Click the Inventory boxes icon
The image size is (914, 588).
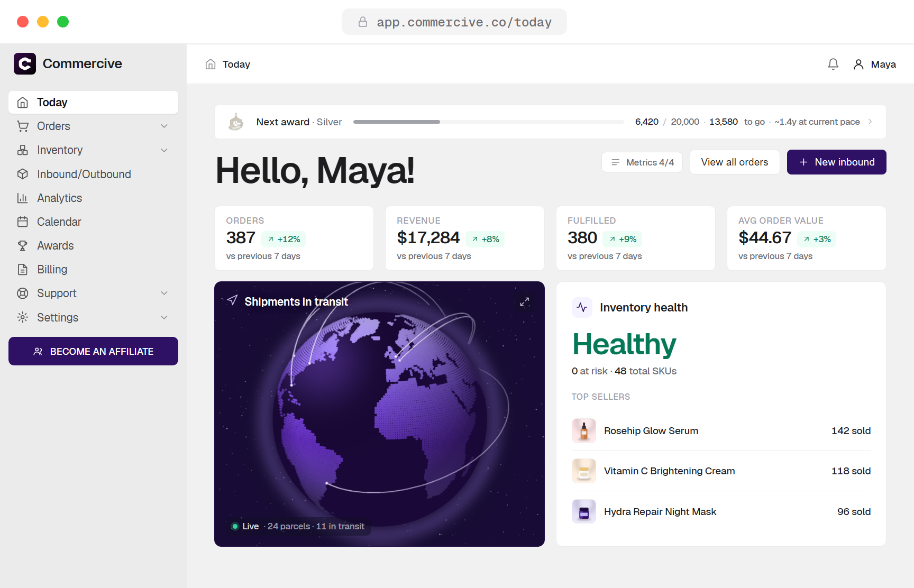(x=23, y=150)
